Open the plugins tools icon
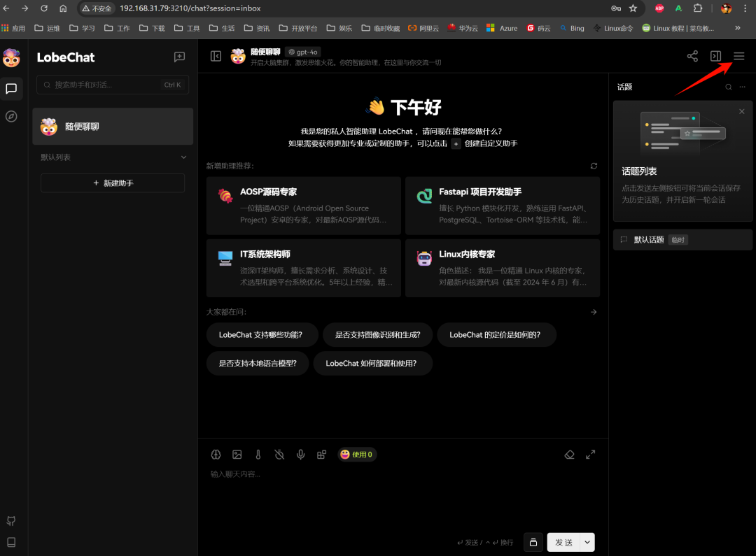This screenshot has width=756, height=556. pos(321,455)
